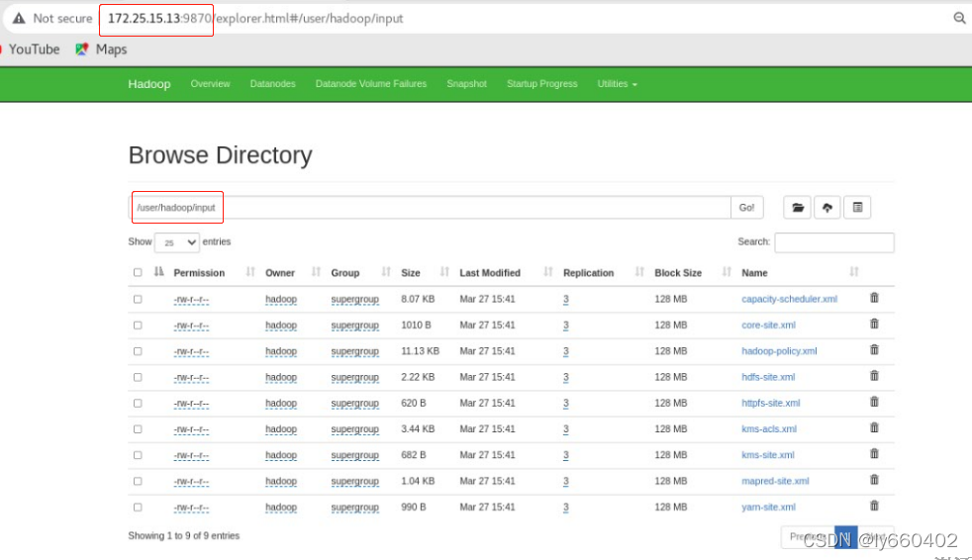This screenshot has height=560, width=972.
Task: Click the browser address bar URL
Action: [x=255, y=19]
